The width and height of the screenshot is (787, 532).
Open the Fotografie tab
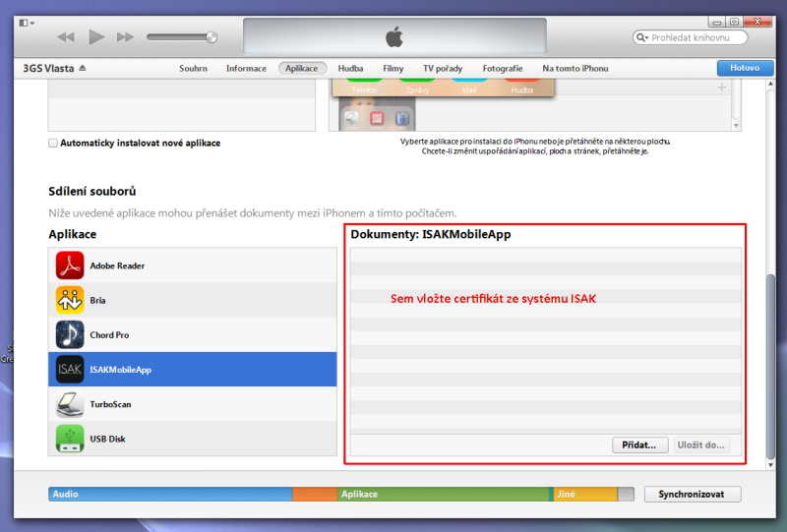[x=503, y=68]
